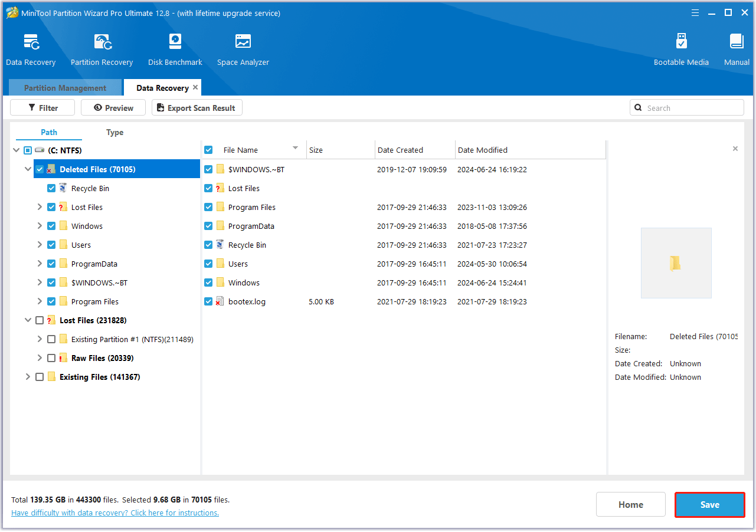Open the Disk Benchmark tool
The height and width of the screenshot is (532, 756).
coord(175,50)
